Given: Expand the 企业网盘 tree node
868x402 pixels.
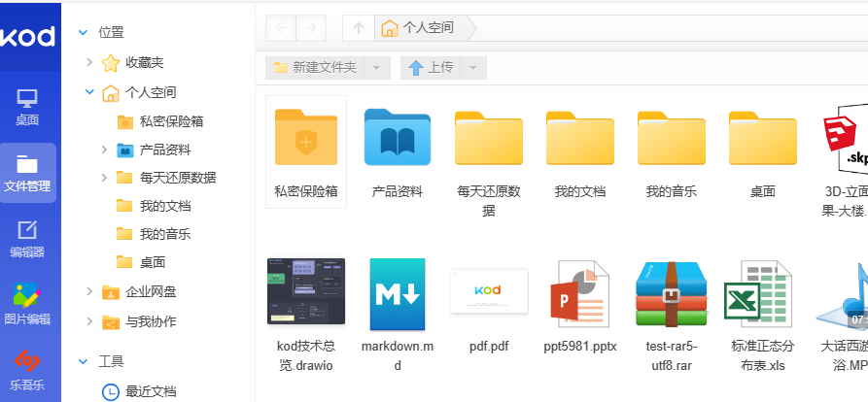Looking at the screenshot, I should (89, 291).
